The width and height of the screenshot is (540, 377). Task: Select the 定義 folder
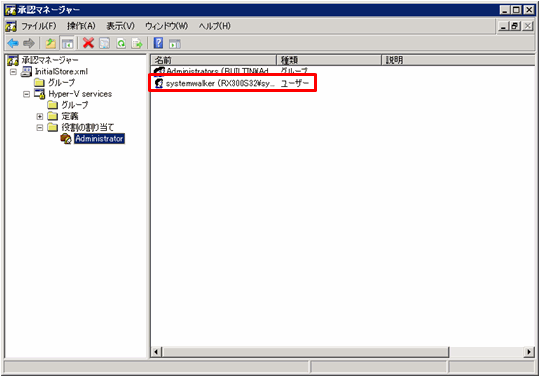pyautogui.click(x=70, y=116)
